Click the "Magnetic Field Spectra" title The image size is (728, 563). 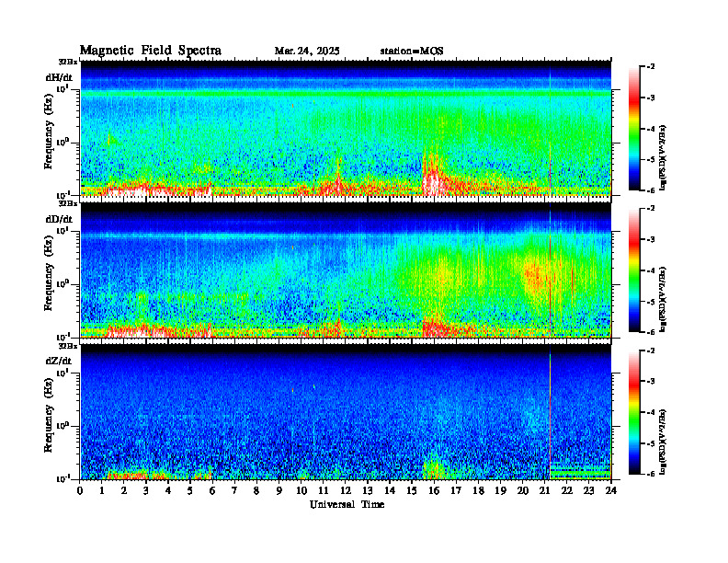(151, 51)
